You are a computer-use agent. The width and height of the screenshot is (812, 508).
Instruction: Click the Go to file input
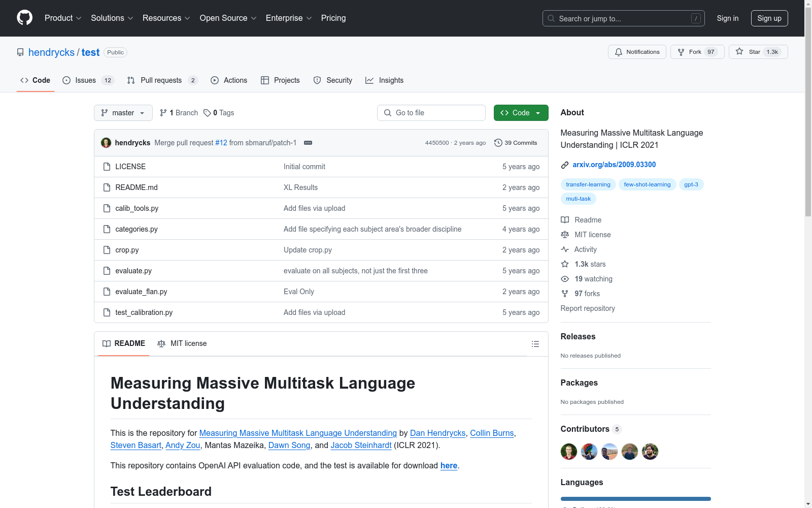click(431, 113)
